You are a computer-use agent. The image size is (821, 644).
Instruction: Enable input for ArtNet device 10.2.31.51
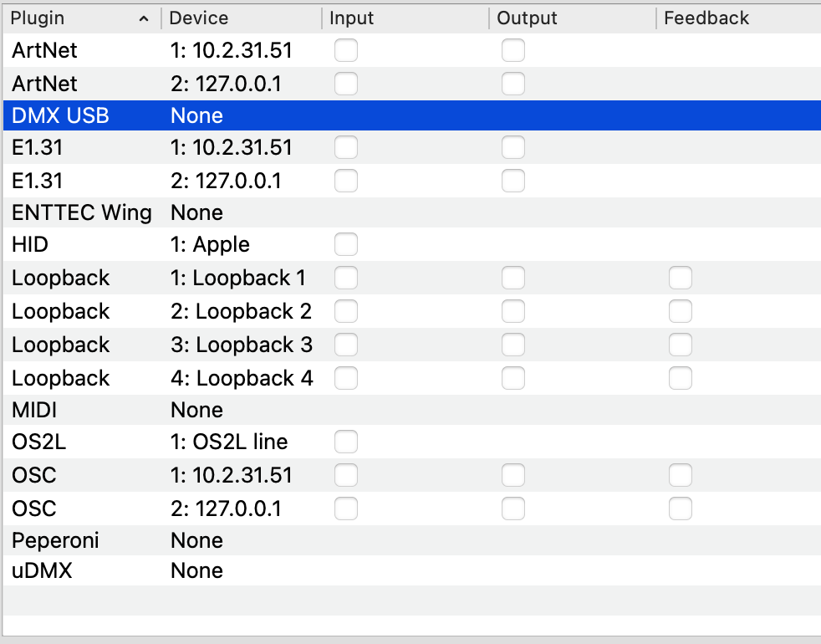coord(345,50)
